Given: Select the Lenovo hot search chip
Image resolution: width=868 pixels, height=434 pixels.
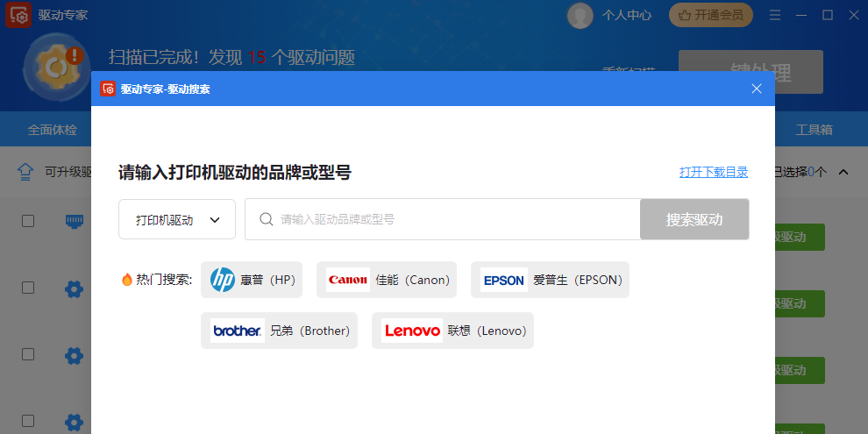Looking at the screenshot, I should pyautogui.click(x=452, y=331).
